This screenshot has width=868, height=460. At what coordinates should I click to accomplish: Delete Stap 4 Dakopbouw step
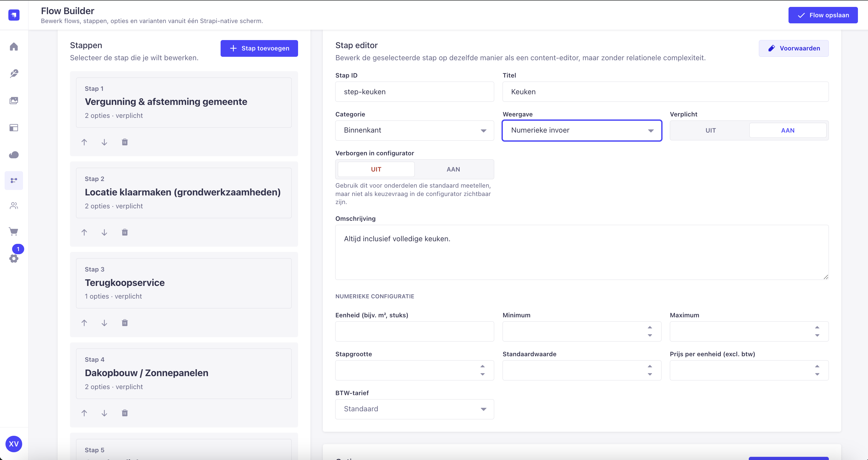(125, 413)
